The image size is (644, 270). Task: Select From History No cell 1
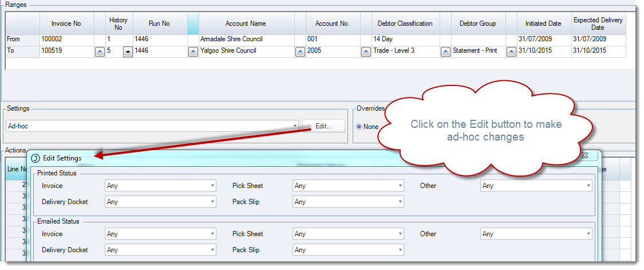(118, 40)
